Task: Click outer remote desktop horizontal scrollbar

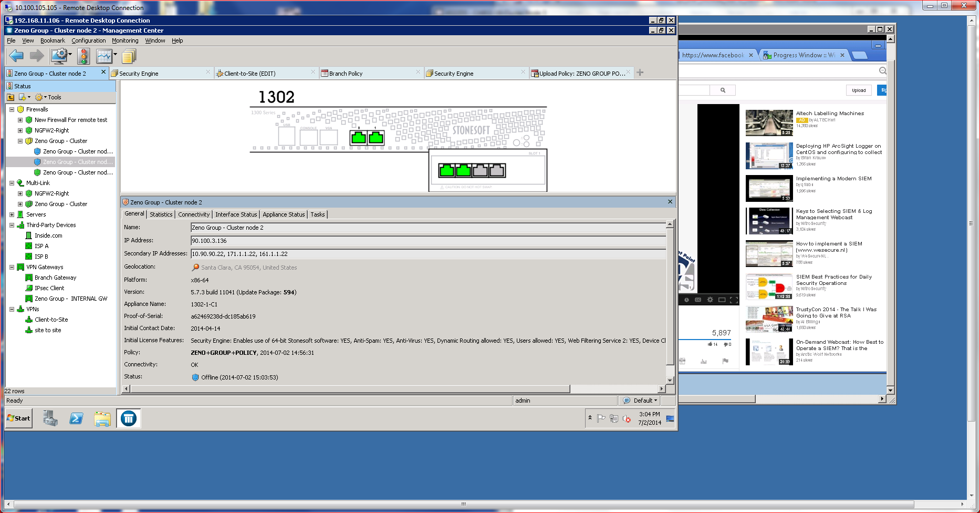Action: tap(463, 504)
